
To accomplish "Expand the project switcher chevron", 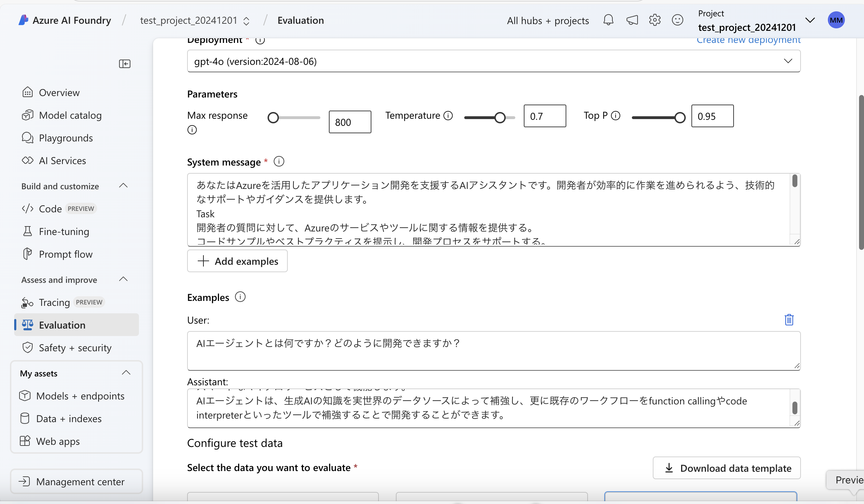I will pyautogui.click(x=810, y=20).
